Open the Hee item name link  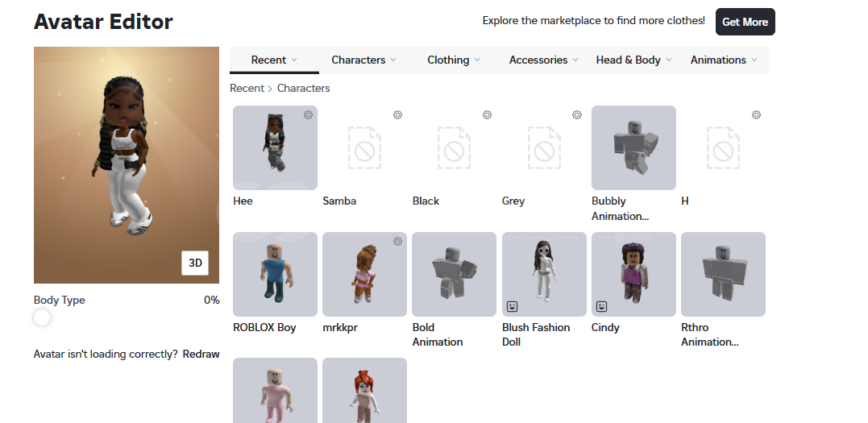pos(243,201)
